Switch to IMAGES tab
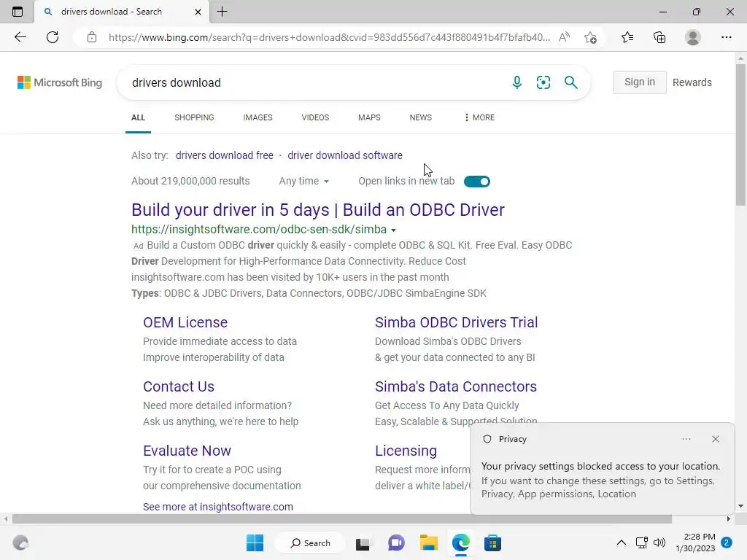 (258, 117)
